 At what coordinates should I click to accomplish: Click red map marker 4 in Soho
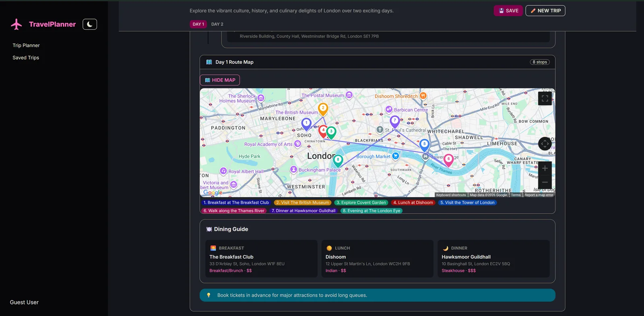(x=323, y=131)
